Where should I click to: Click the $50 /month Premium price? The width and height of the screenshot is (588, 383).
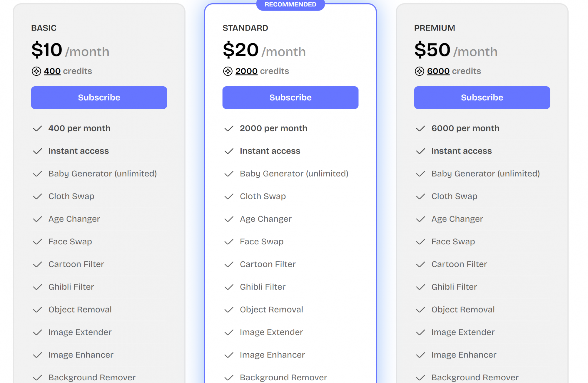click(456, 50)
